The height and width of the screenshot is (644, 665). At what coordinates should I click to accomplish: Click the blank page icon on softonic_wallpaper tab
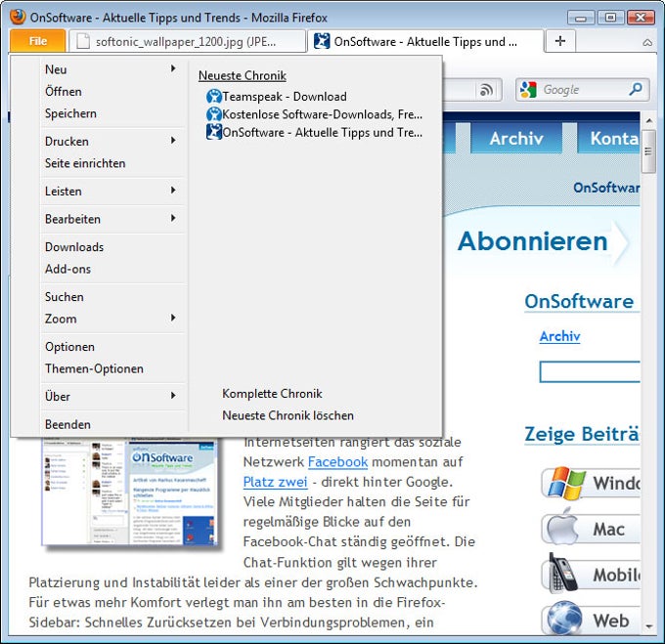coord(83,41)
